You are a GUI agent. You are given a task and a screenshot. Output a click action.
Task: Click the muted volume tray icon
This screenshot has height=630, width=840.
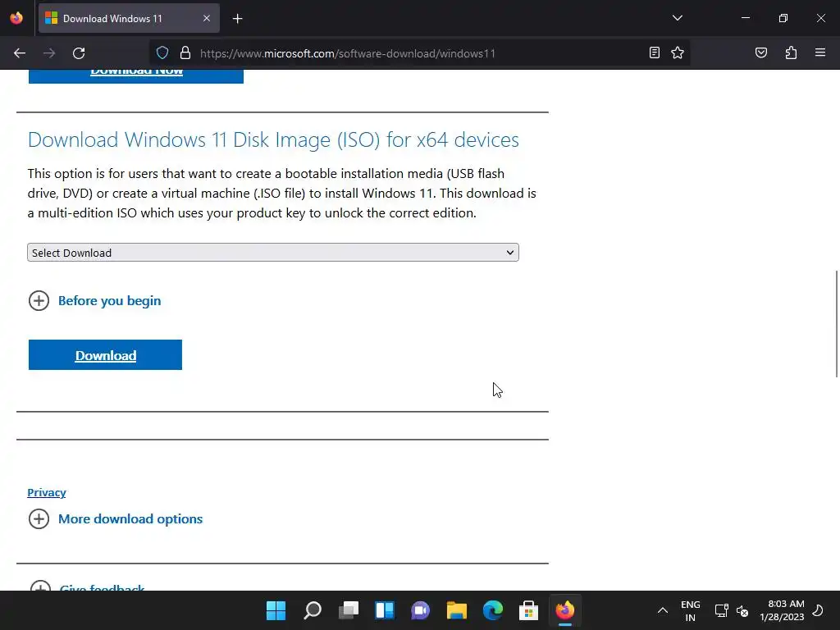point(742,610)
